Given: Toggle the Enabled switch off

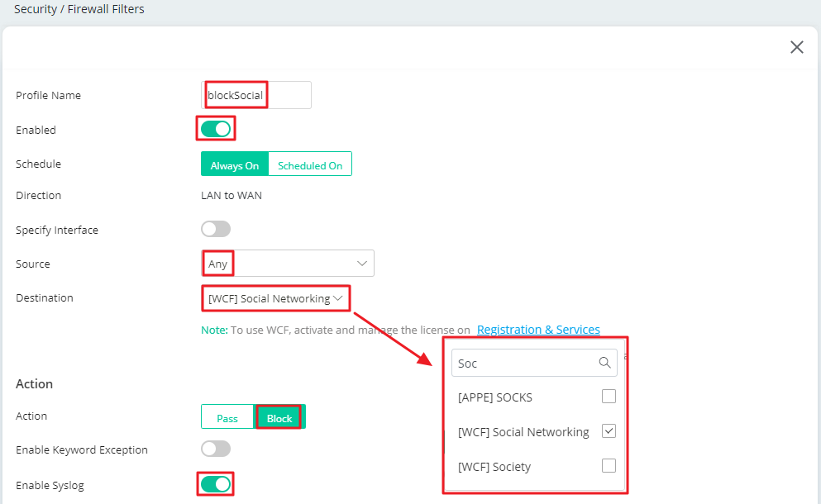Looking at the screenshot, I should 216,129.
